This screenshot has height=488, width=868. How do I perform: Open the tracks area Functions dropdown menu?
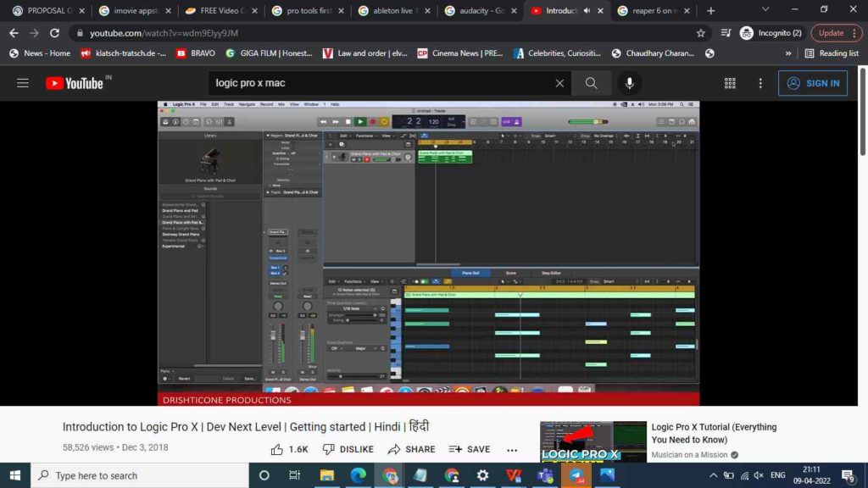pos(364,136)
